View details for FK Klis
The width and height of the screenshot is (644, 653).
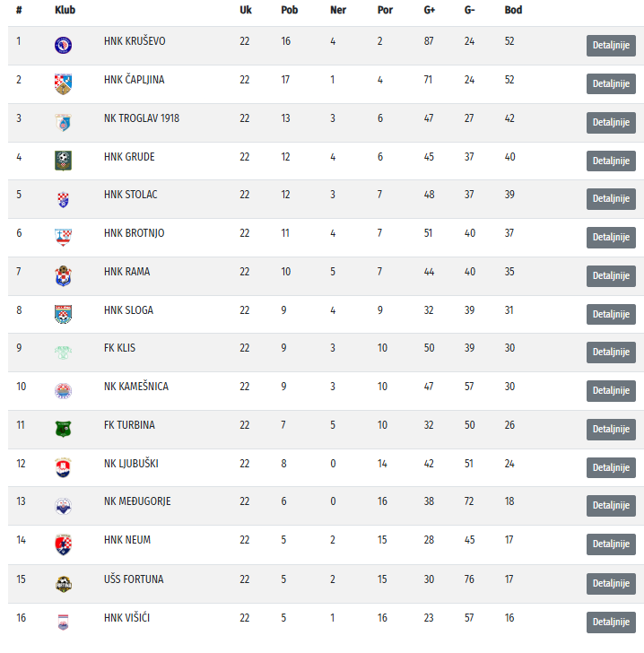(x=611, y=353)
